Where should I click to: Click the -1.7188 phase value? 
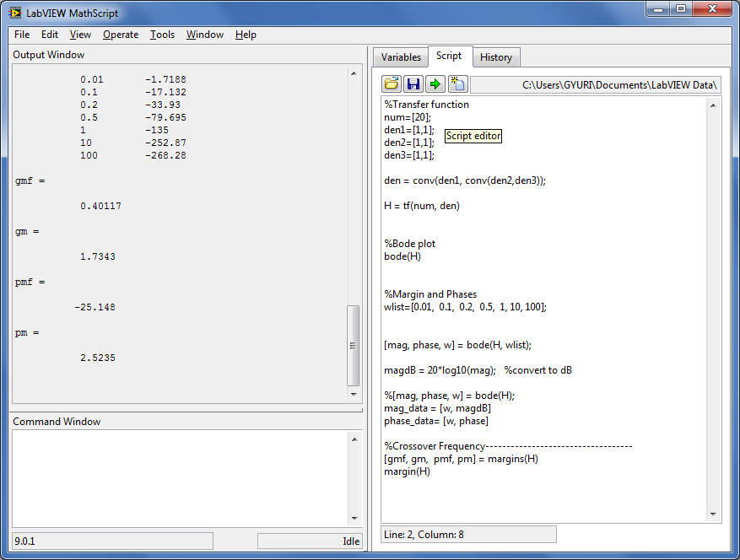point(165,79)
